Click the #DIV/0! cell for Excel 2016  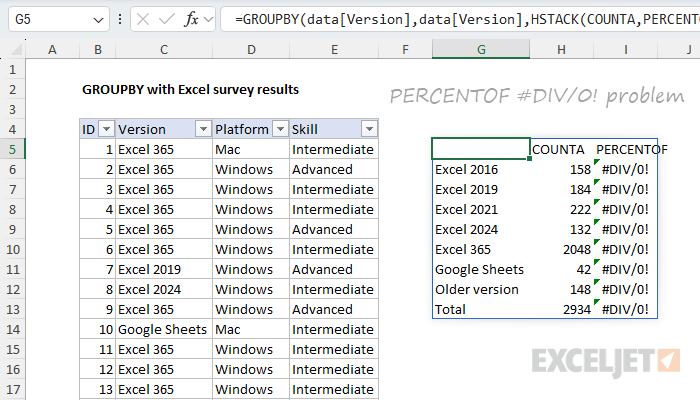click(x=625, y=169)
